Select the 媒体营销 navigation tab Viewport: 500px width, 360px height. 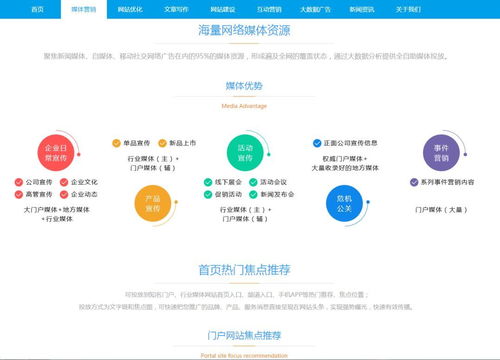(x=84, y=9)
